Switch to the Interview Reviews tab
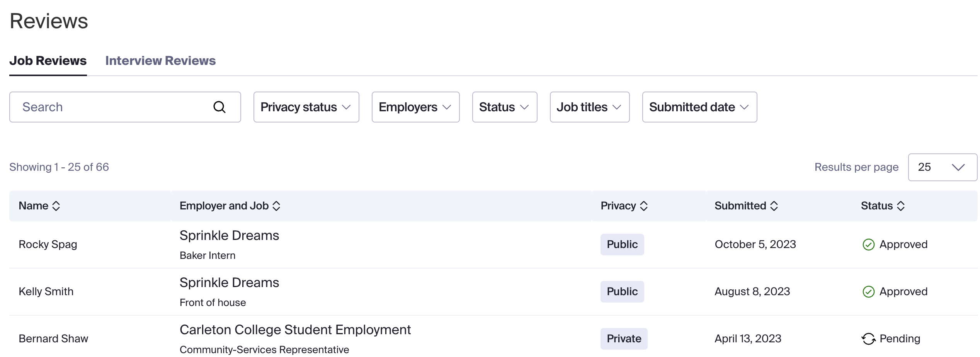The image size is (980, 357). [x=160, y=61]
